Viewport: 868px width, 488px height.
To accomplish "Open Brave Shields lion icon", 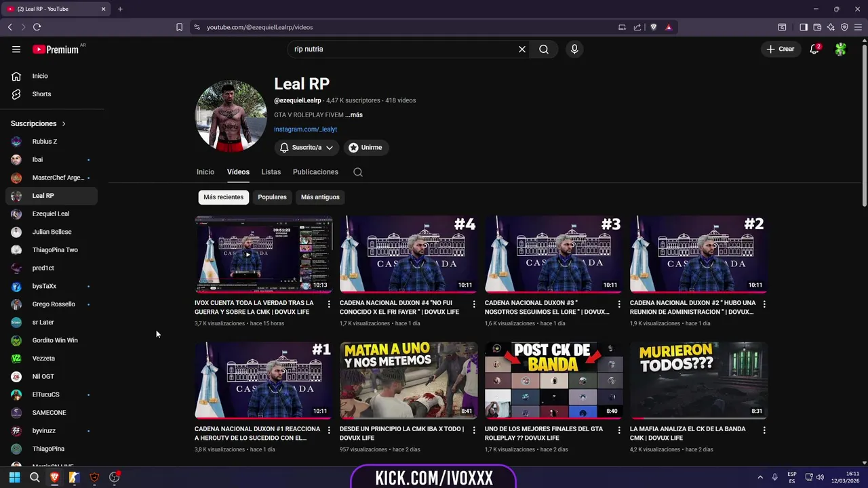I will coord(654,27).
